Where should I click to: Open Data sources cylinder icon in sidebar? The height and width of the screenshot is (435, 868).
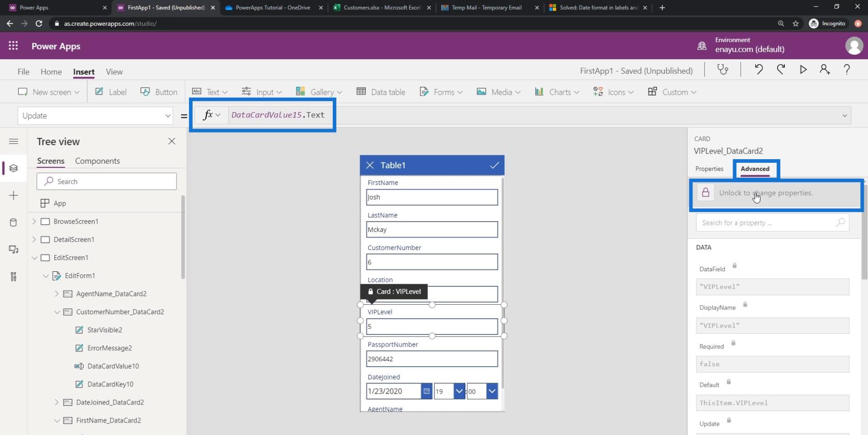(x=14, y=223)
